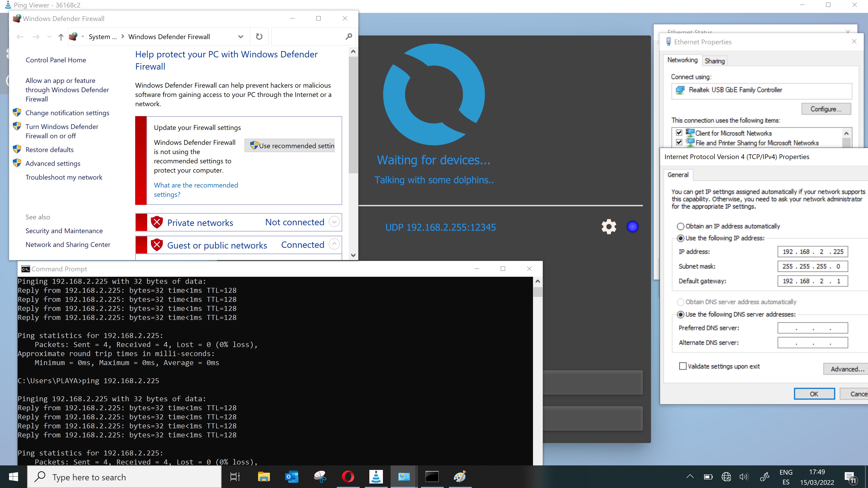
Task: Click OK in IPv4 Properties dialog
Action: (814, 394)
